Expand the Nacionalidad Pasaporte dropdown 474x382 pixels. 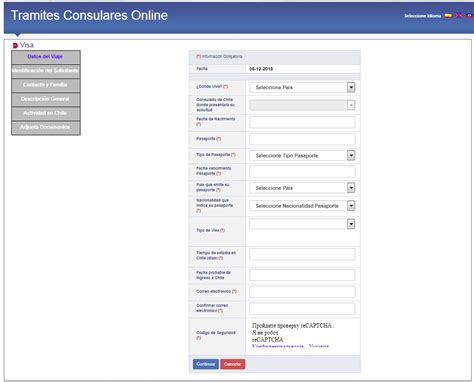(302, 206)
